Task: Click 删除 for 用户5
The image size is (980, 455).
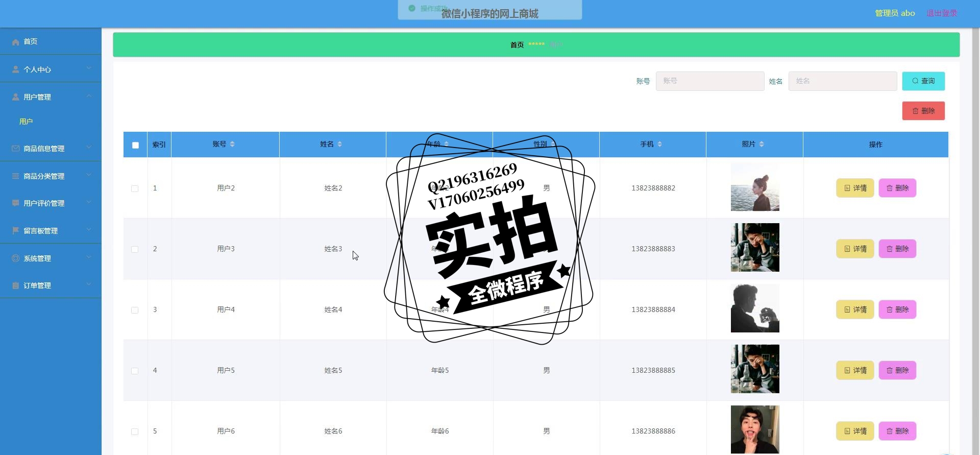Action: pos(897,370)
